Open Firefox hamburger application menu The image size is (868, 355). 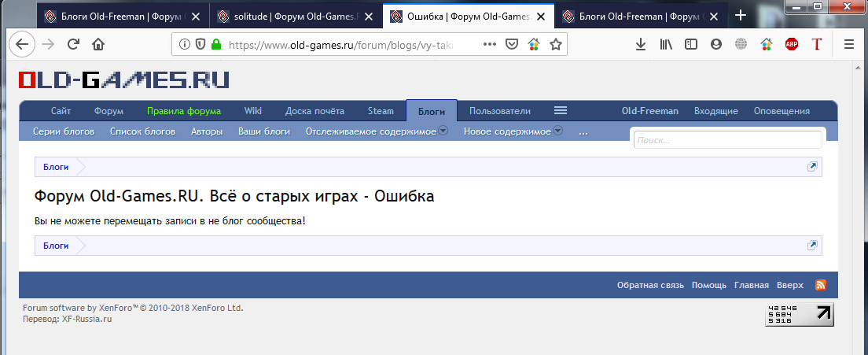tap(849, 45)
